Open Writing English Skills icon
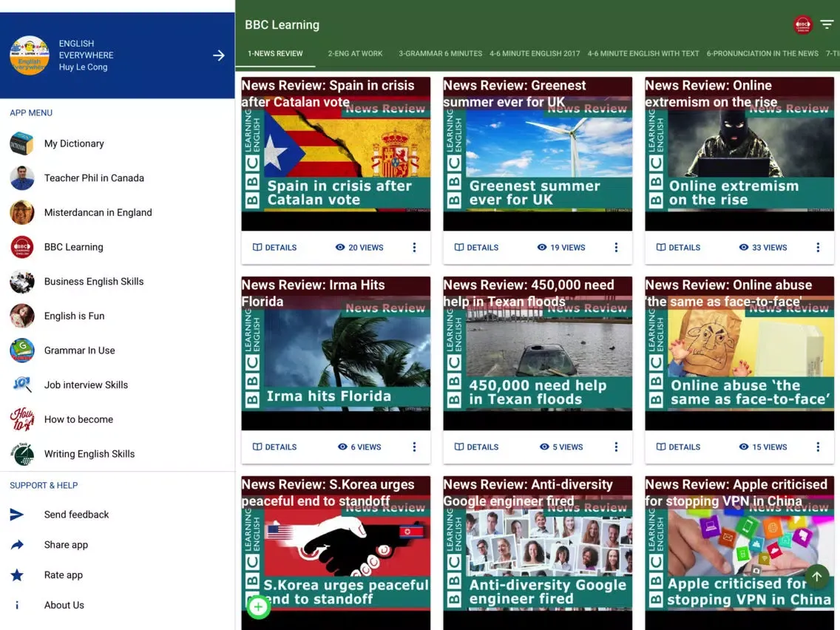 click(x=22, y=454)
